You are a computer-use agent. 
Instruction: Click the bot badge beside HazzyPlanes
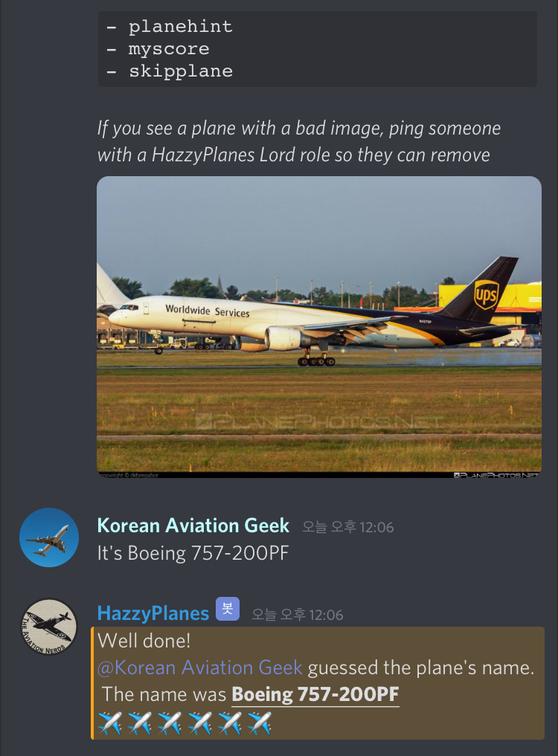click(x=228, y=609)
